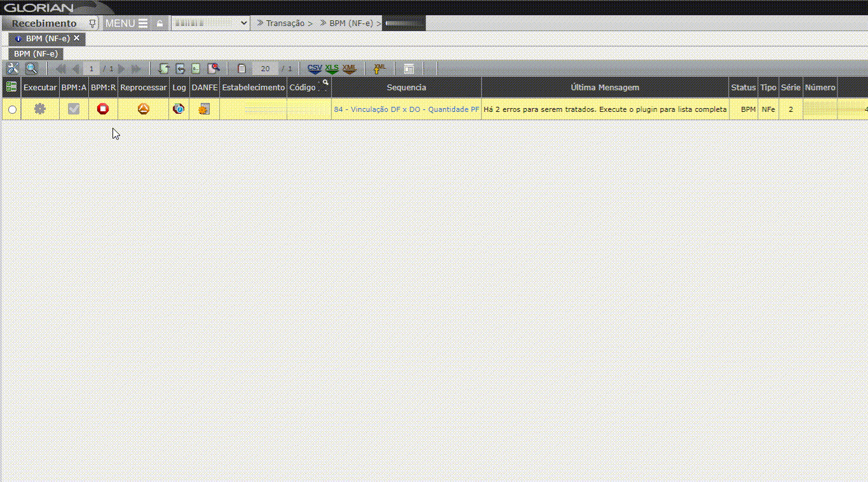Image resolution: width=868 pixels, height=482 pixels.
Task: Click the records-per-page field showing 20
Action: 265,69
